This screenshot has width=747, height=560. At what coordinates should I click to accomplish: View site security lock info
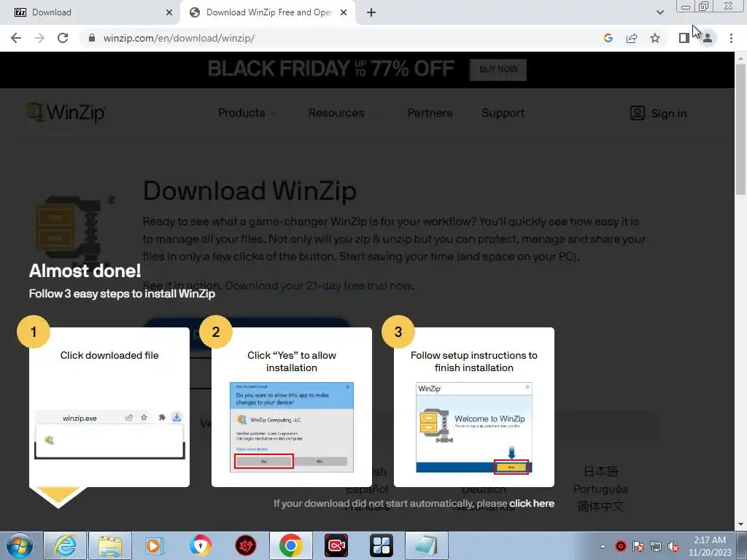coord(92,38)
